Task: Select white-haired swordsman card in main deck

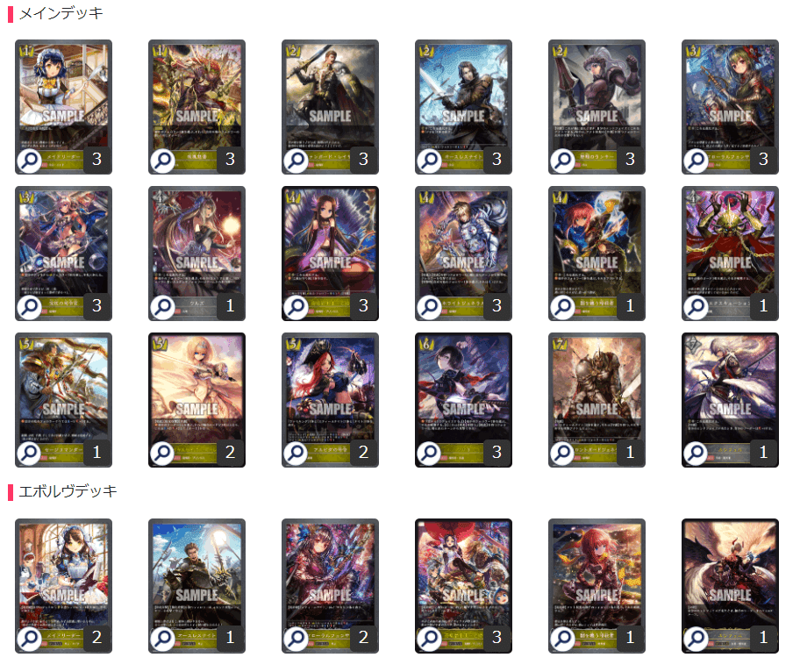Action: 730,400
